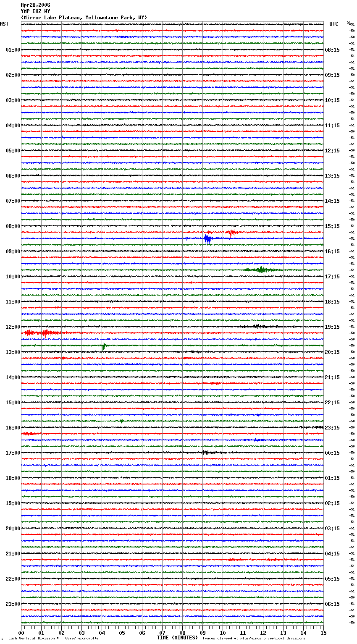Select the "19:15" UTC time label
357x644 pixels.
click(332, 327)
